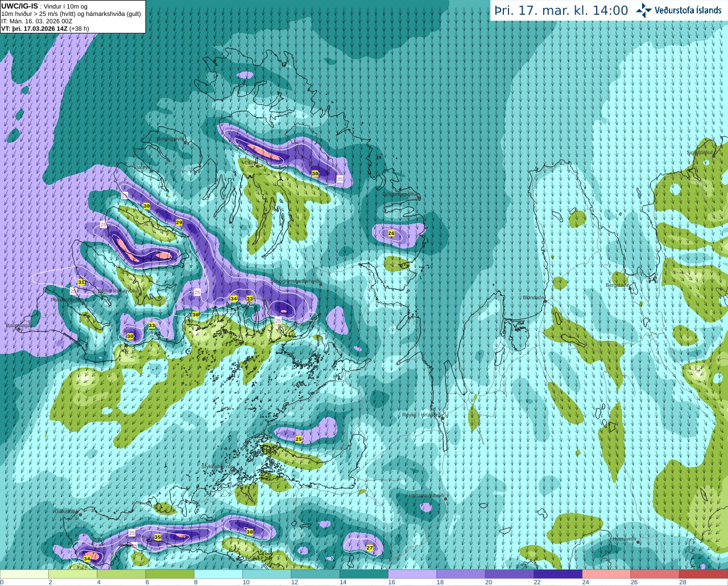
Task: Click the Gjögurflugvöllur station label
Action: point(400,195)
